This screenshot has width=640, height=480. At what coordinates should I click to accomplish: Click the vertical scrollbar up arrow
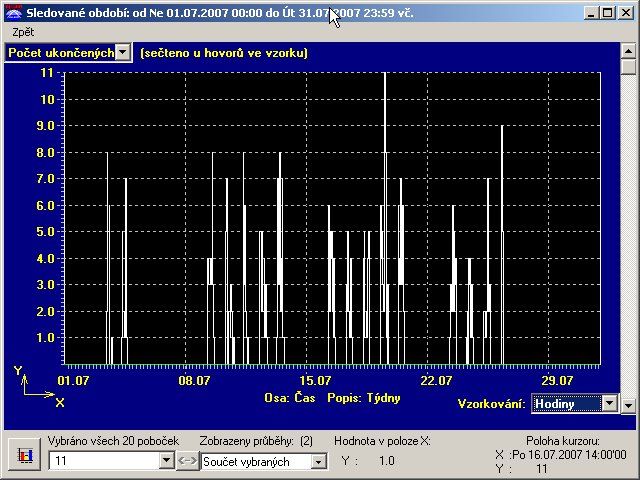click(x=628, y=51)
